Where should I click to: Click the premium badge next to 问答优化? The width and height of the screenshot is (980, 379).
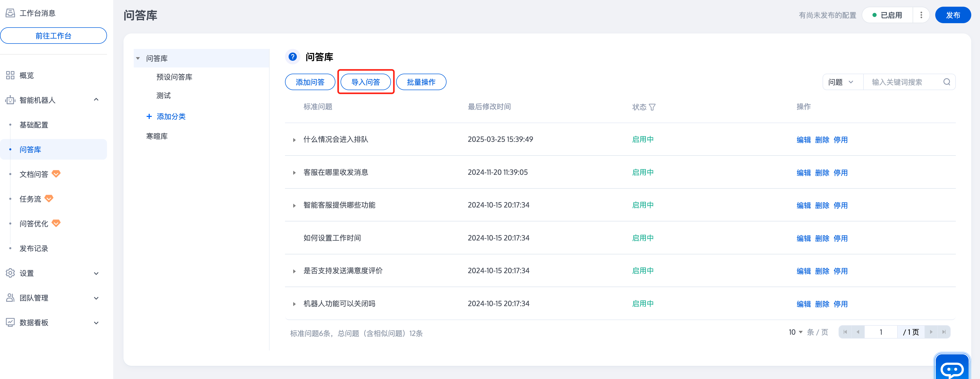point(56,223)
